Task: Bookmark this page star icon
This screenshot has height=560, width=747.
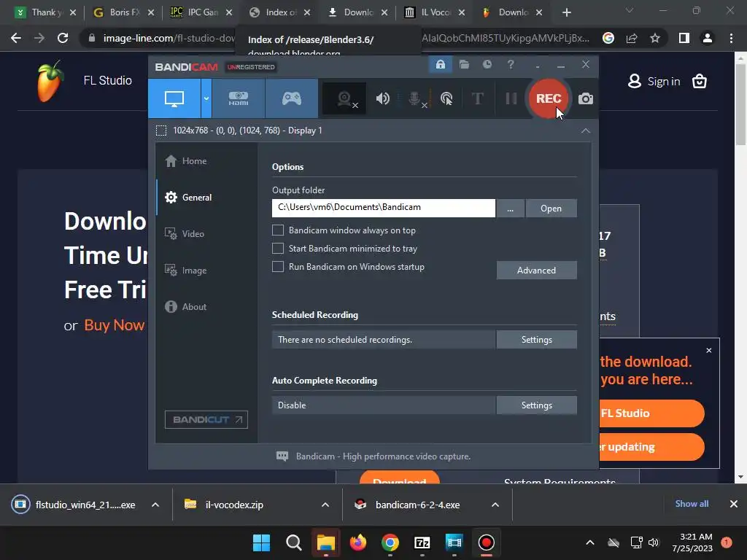Action: [x=655, y=38]
